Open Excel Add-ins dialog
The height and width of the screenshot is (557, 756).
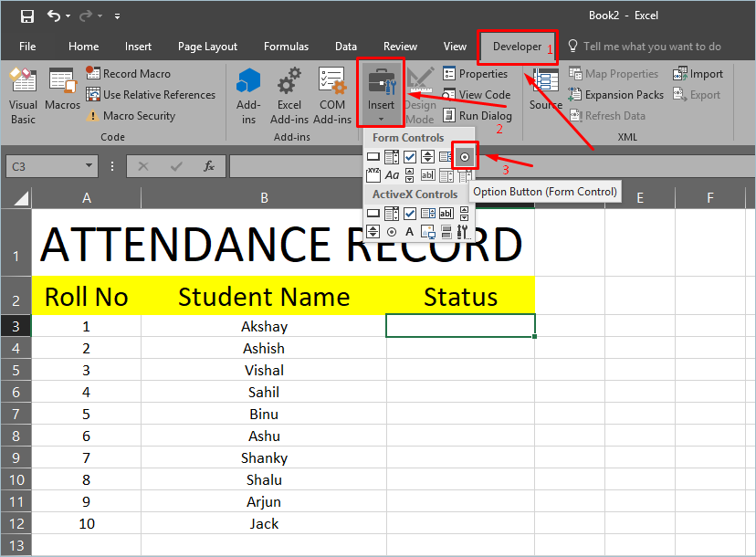[289, 95]
